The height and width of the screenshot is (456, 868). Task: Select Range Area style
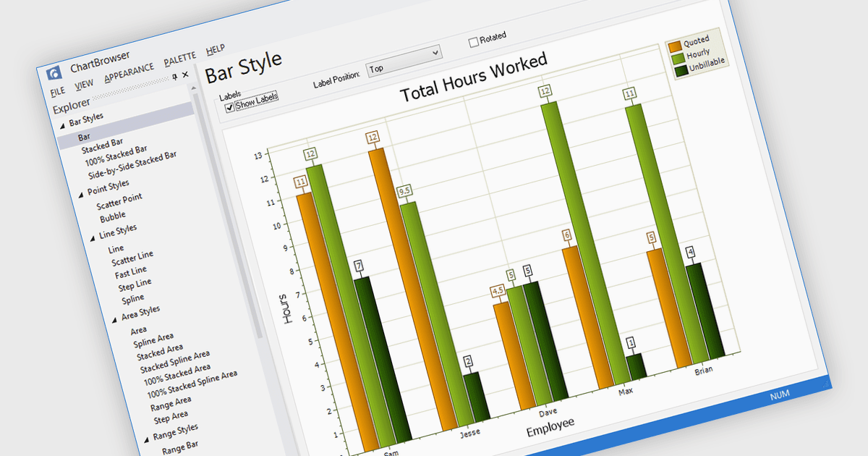[171, 402]
